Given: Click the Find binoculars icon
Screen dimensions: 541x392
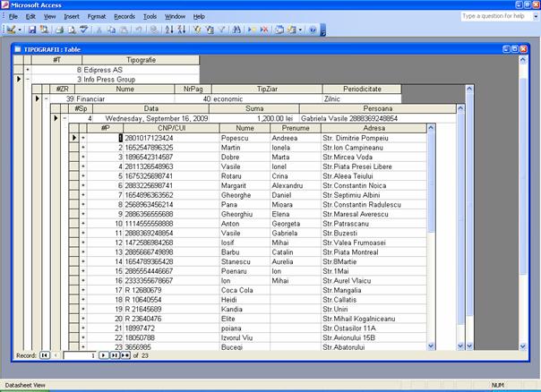Looking at the screenshot, I should pos(237,30).
